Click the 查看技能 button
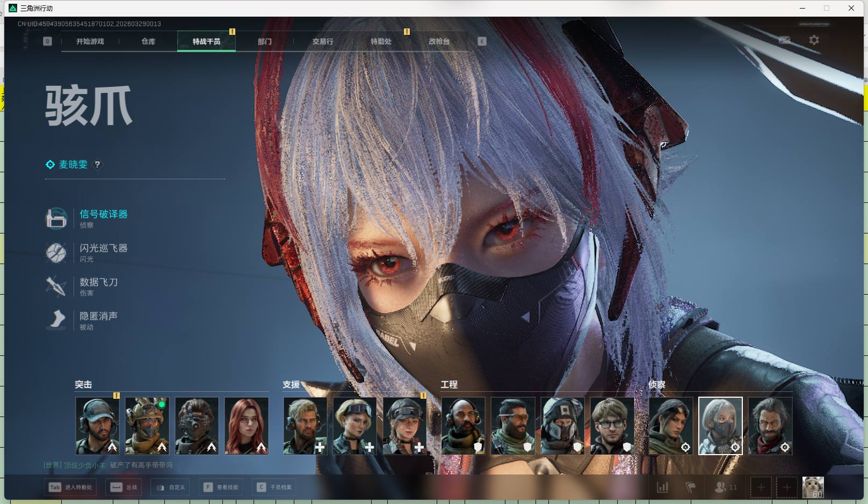868x504 pixels. click(221, 487)
